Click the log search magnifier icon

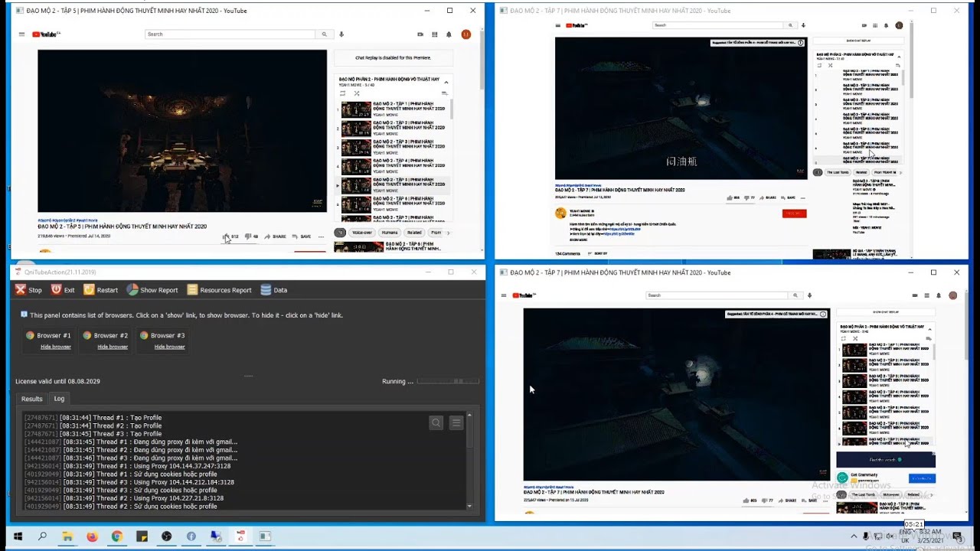tap(436, 422)
